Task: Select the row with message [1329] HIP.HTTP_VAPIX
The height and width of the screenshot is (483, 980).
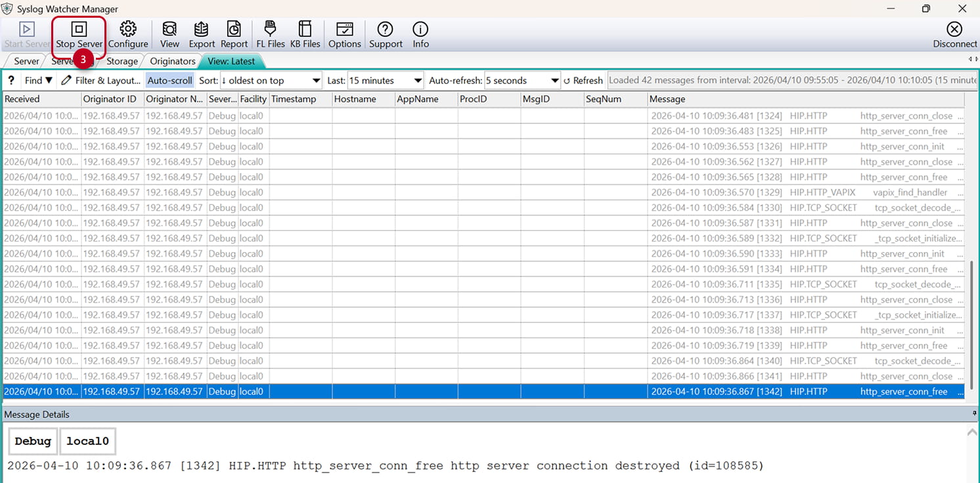Action: 483,192
